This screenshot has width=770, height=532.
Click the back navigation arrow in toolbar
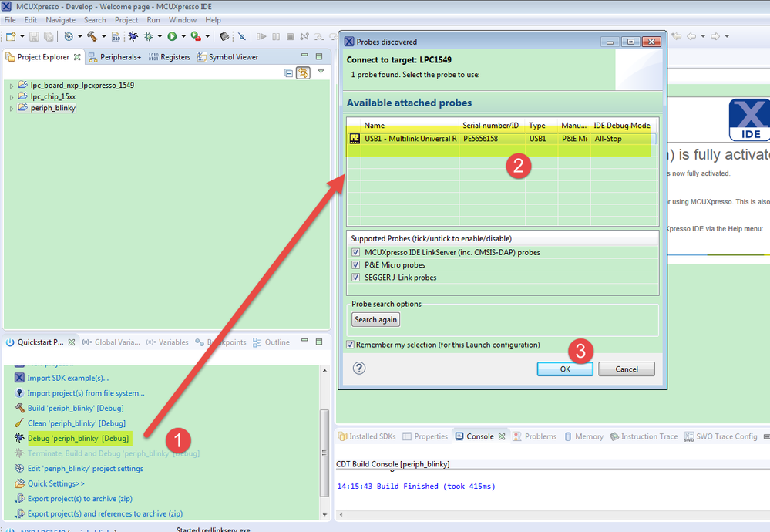(x=691, y=36)
